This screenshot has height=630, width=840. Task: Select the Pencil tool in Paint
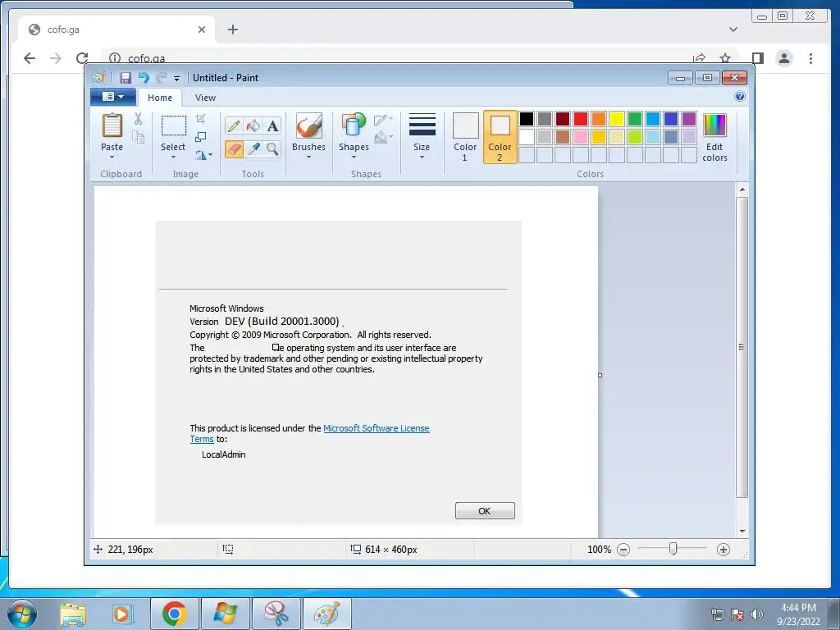234,126
